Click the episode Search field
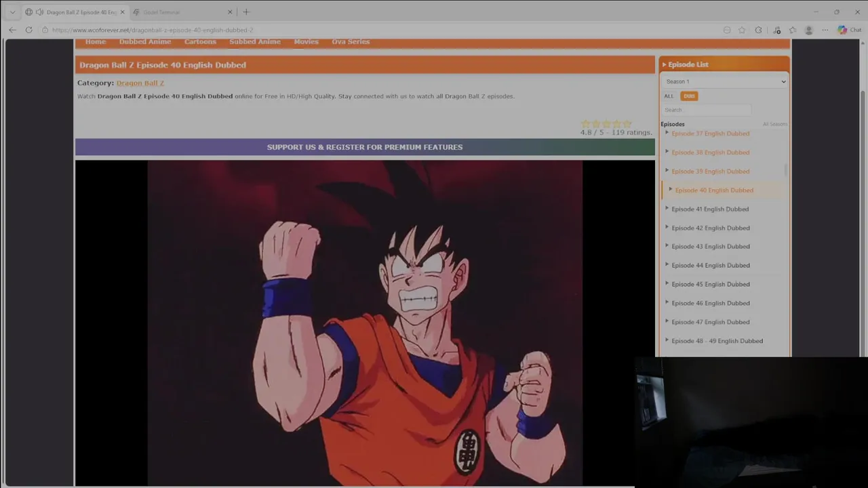The image size is (868, 488). click(707, 110)
